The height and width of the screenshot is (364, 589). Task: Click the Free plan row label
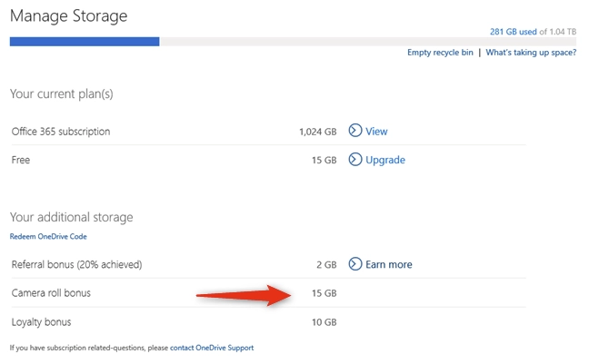click(21, 161)
